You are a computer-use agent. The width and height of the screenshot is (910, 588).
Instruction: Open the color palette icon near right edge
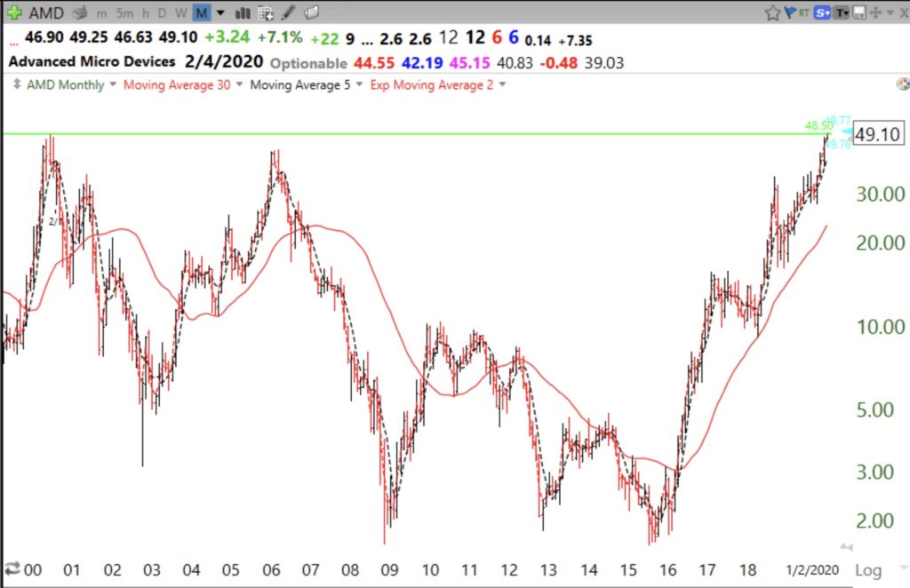pyautogui.click(x=903, y=84)
